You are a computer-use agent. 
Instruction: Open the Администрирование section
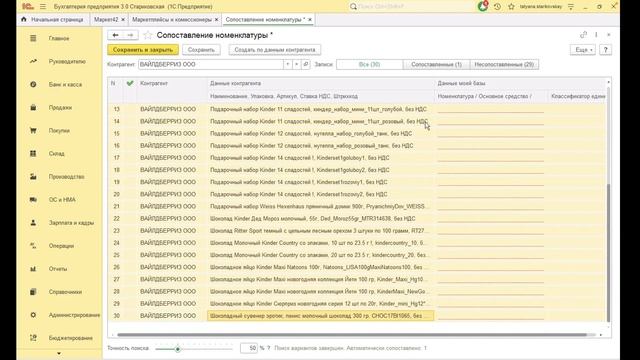[x=59, y=315]
